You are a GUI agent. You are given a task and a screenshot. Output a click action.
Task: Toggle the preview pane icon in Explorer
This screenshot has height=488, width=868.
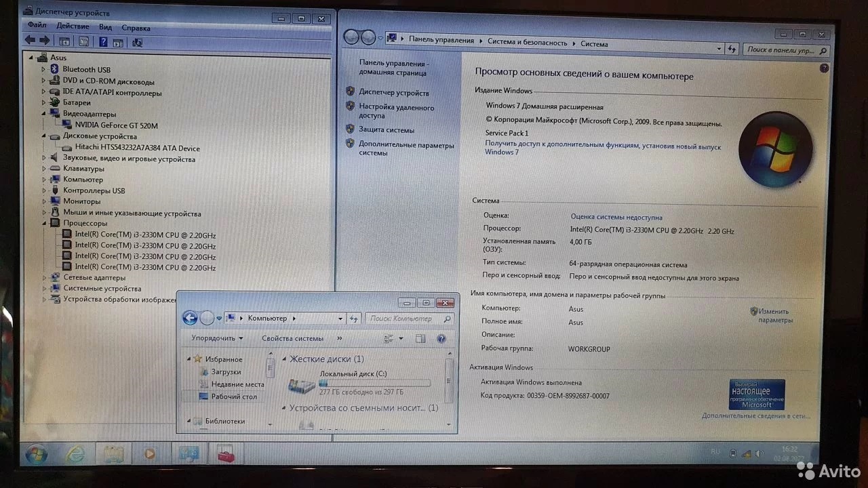[x=420, y=338]
